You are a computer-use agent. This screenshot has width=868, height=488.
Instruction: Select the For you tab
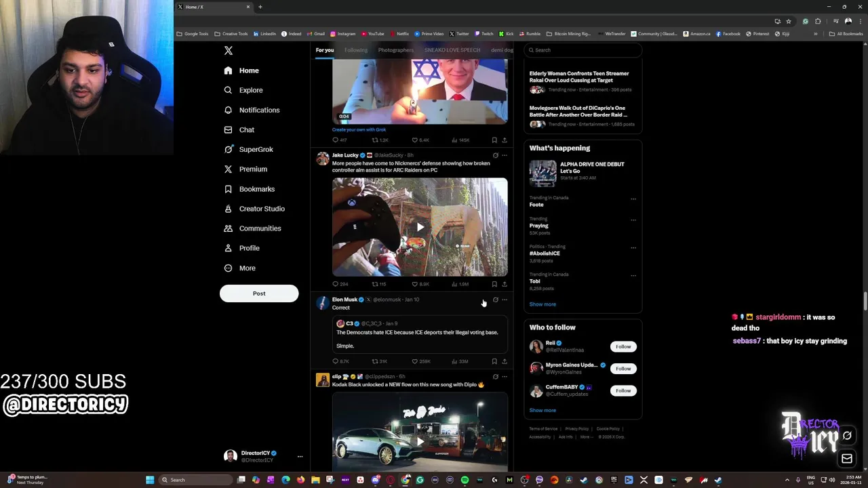(x=325, y=50)
